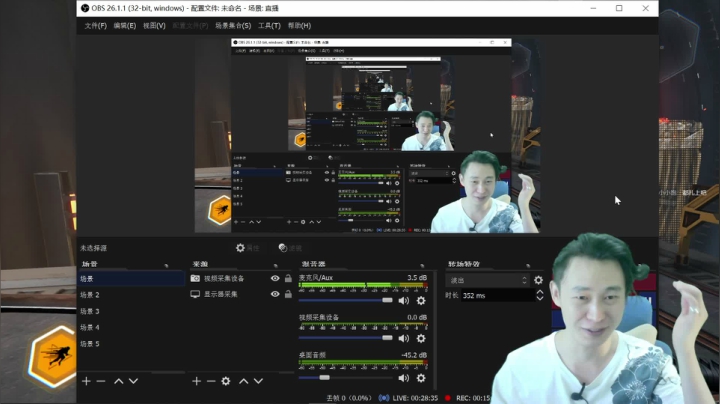Click the -45.2 dB level readout
This screenshot has height=404, width=720.
coord(413,355)
